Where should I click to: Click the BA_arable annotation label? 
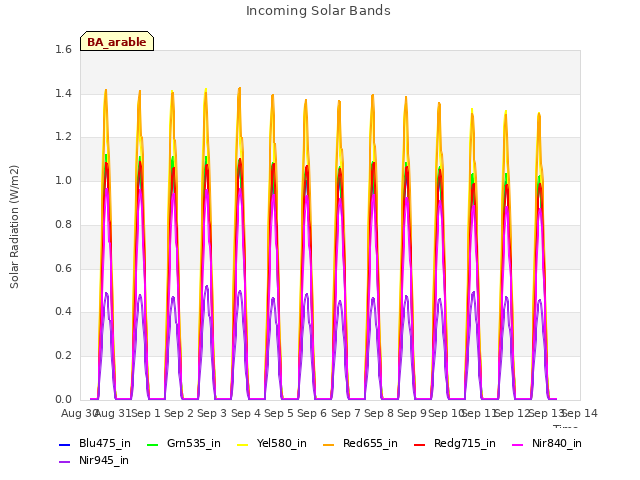coord(117,42)
